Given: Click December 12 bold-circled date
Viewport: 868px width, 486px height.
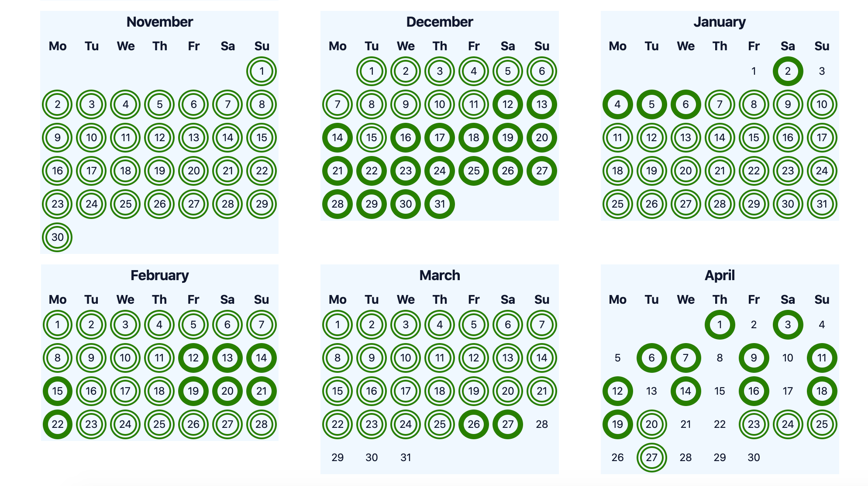Looking at the screenshot, I should [x=508, y=104].
